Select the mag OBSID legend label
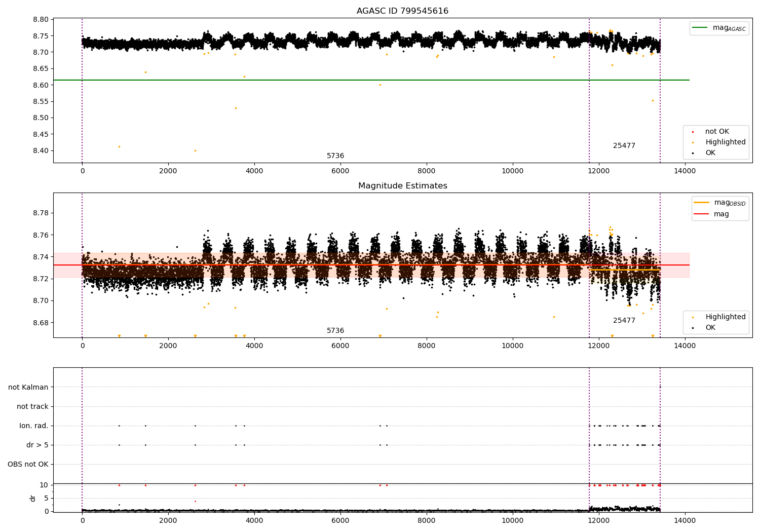 [x=730, y=203]
